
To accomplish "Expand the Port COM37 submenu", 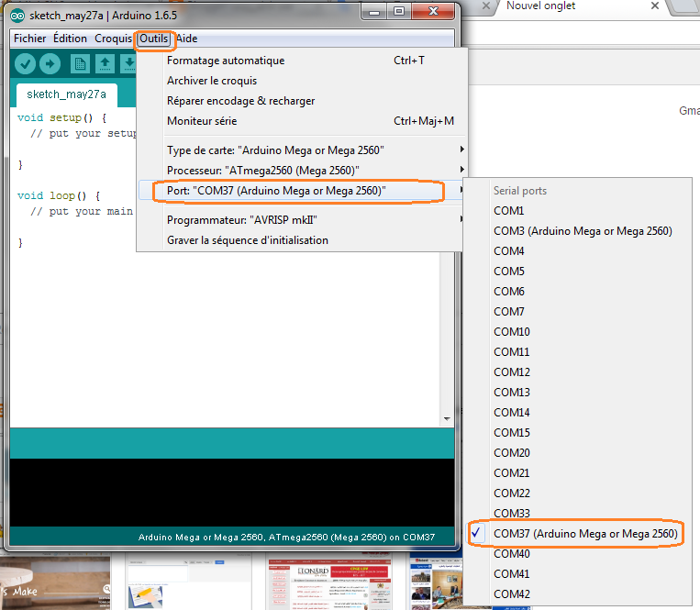I will pyautogui.click(x=302, y=191).
